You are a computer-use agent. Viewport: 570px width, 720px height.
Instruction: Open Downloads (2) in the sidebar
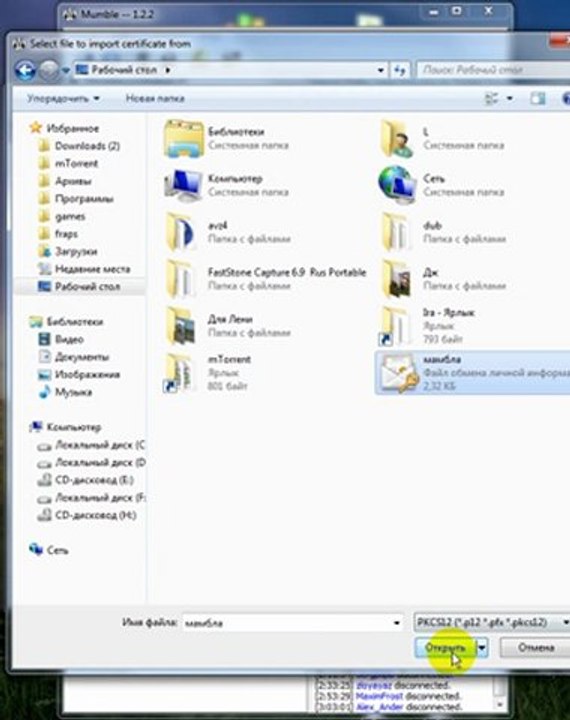coord(79,146)
